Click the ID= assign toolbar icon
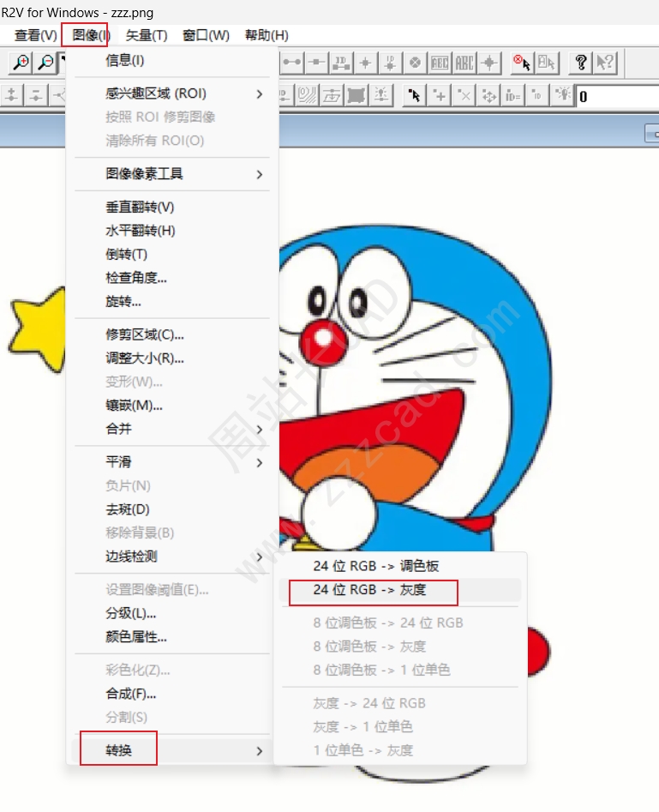The height and width of the screenshot is (812, 659). 513,95
